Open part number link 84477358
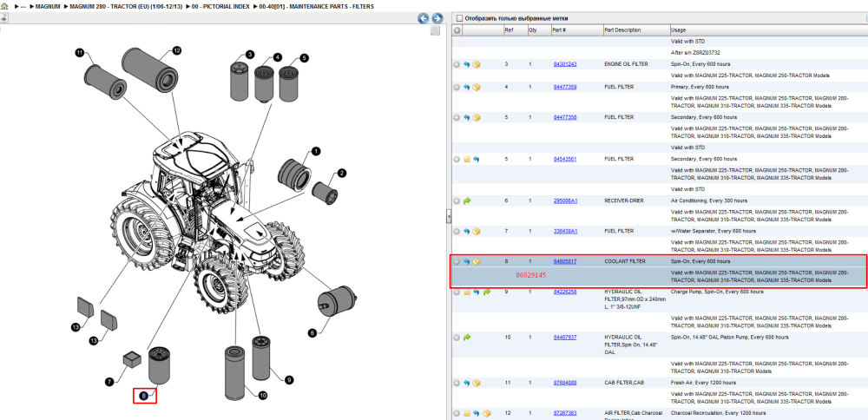This screenshot has height=420, width=868. pyautogui.click(x=565, y=118)
